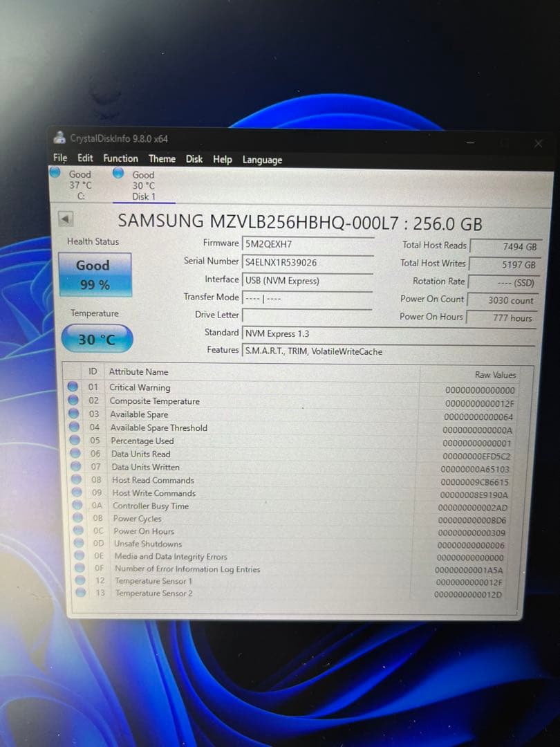
Task: Click the Controller Busy Time status orb
Action: click(77, 505)
